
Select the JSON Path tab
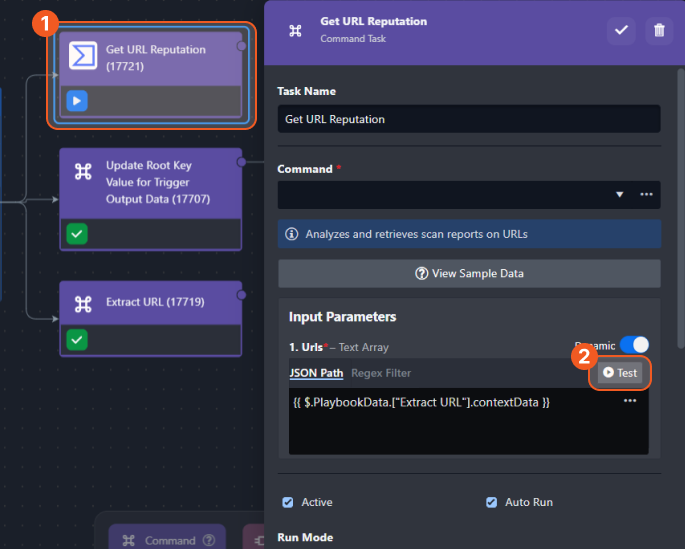tap(316, 373)
